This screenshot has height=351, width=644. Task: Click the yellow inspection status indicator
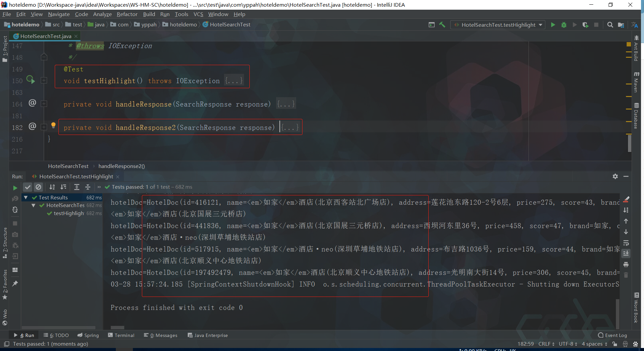[x=629, y=44]
